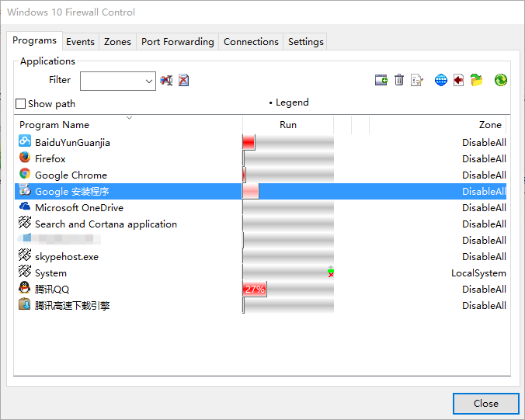The width and height of the screenshot is (525, 420).
Task: Click the trash can delete icon
Action: pos(399,80)
